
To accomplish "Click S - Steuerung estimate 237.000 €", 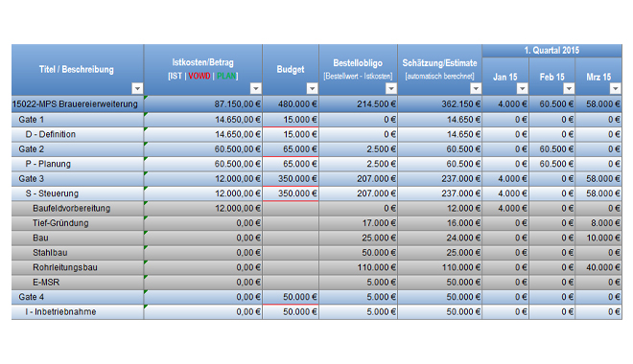I will (x=439, y=193).
